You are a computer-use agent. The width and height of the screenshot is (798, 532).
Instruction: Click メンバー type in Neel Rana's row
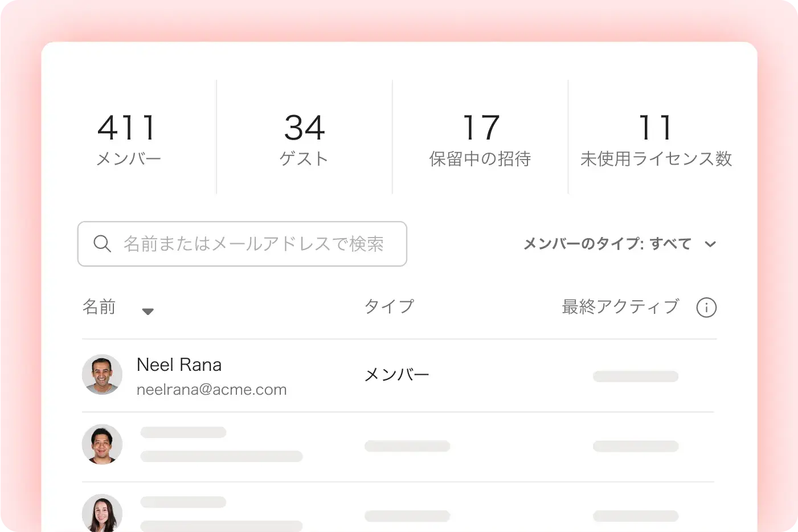[397, 375]
